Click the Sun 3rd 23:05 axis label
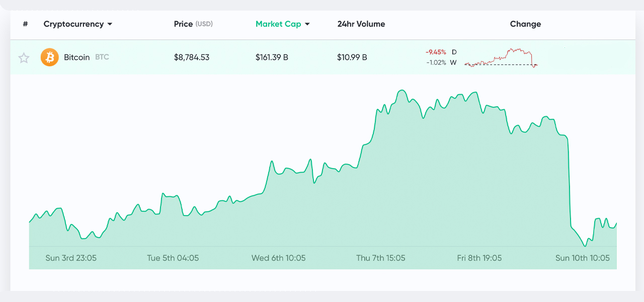Image resolution: width=644 pixels, height=302 pixels. point(71,258)
